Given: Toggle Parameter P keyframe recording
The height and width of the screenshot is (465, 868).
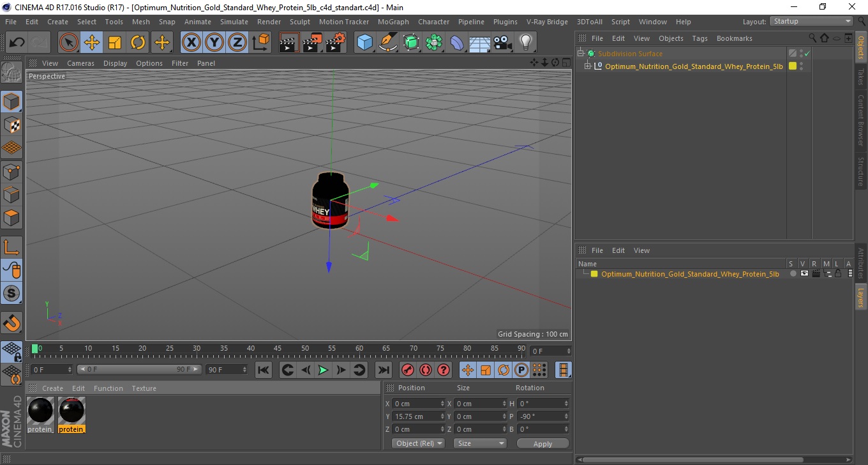Looking at the screenshot, I should pos(521,370).
